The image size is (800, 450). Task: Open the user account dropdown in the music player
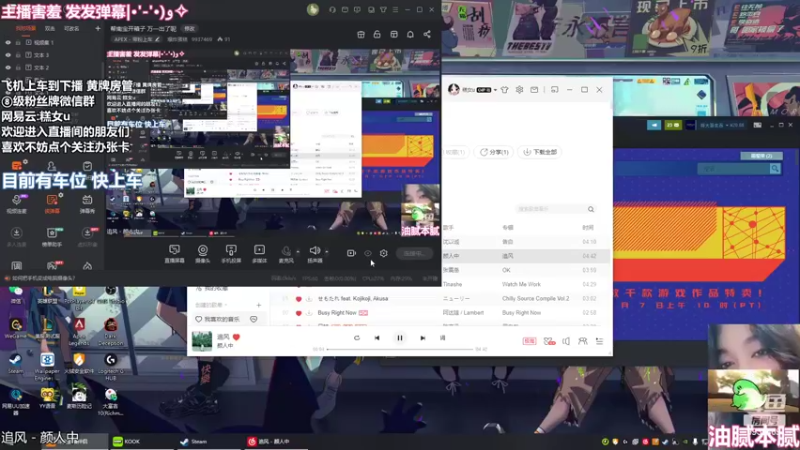tap(495, 90)
